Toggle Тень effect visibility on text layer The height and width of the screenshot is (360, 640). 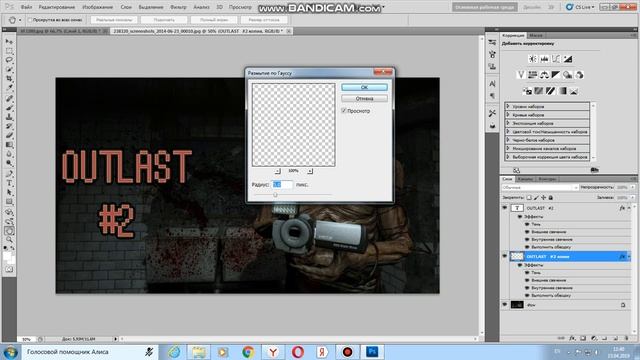pyautogui.click(x=527, y=224)
